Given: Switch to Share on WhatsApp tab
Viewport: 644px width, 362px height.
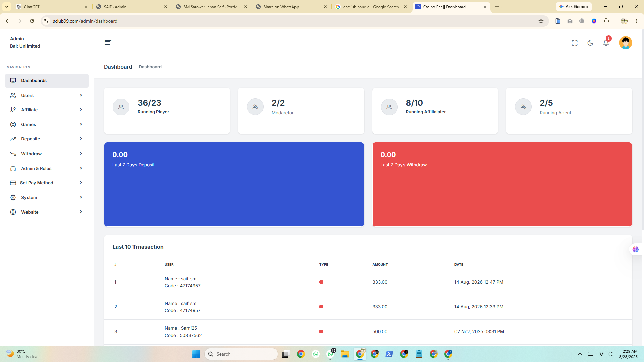Looking at the screenshot, I should pos(290,7).
